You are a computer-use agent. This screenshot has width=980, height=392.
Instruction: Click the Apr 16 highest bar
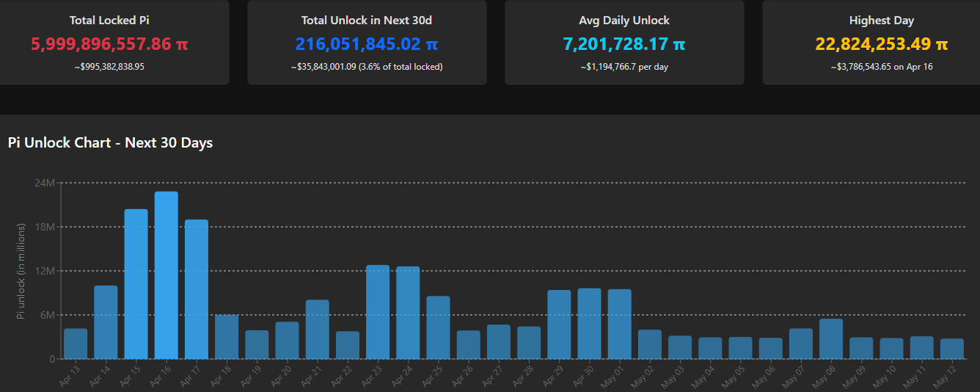tap(166, 275)
